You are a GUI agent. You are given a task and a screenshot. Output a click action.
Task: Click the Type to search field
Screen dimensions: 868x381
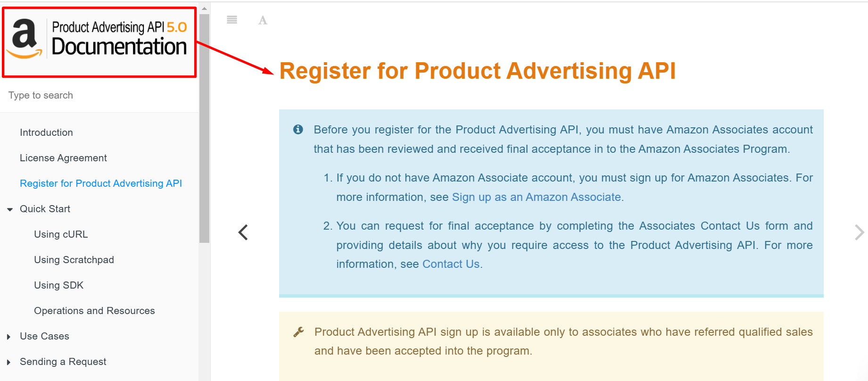point(99,95)
